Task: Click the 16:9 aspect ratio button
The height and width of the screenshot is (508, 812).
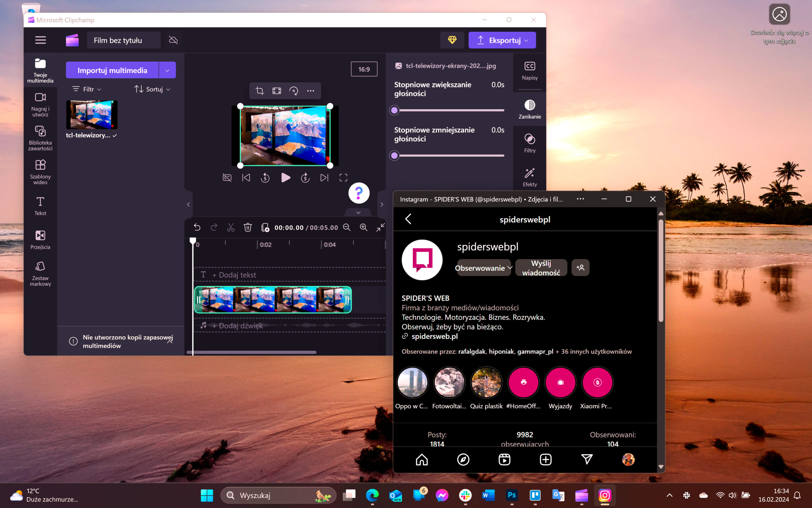Action: [364, 69]
